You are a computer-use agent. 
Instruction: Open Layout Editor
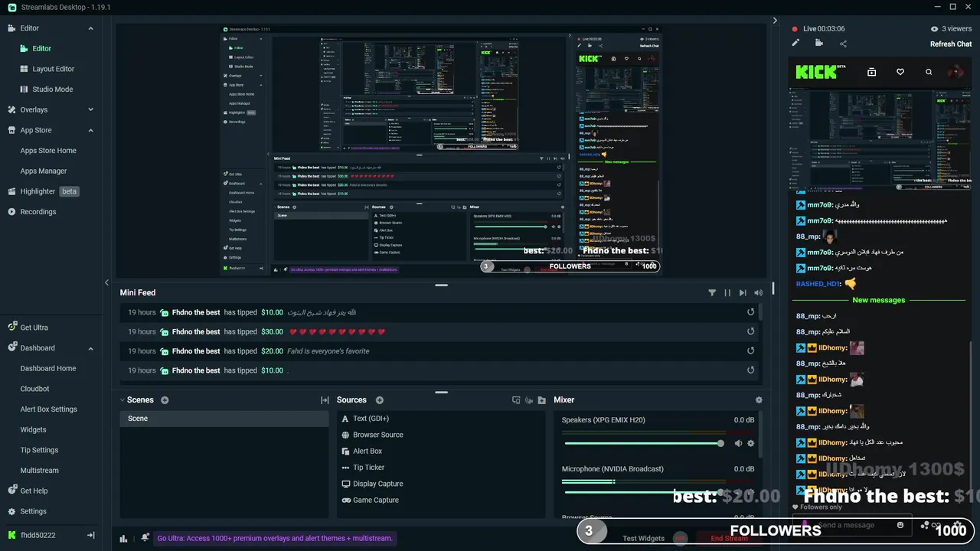[53, 69]
